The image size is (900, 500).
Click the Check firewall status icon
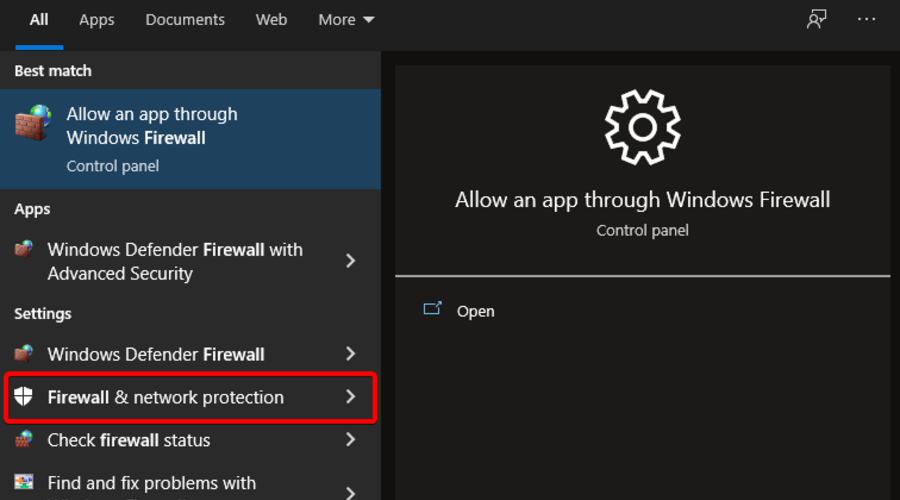pos(24,440)
